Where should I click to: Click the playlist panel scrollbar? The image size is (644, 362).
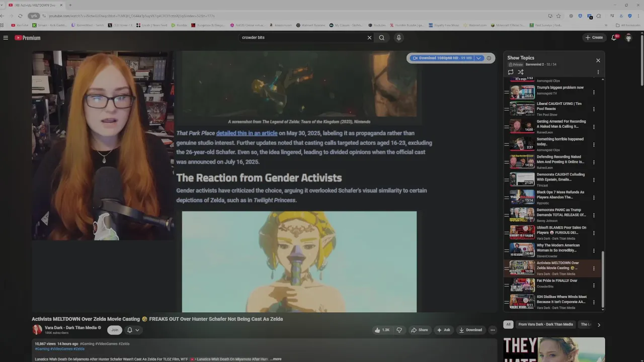[602, 279]
